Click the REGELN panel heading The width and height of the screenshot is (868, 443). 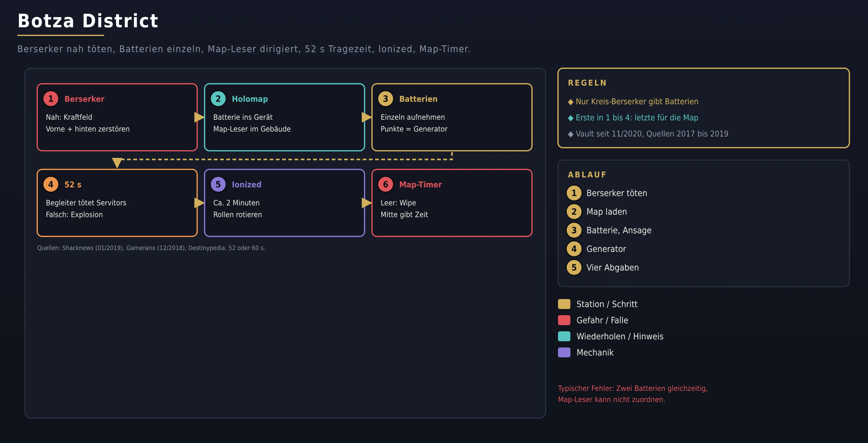tap(587, 83)
